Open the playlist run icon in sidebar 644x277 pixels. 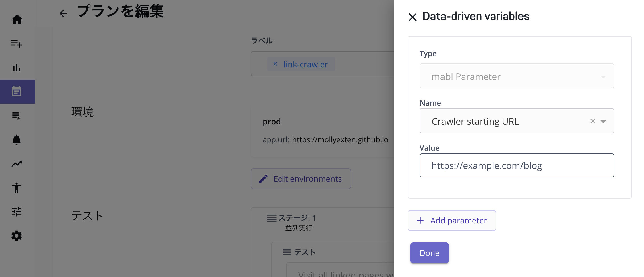(17, 116)
